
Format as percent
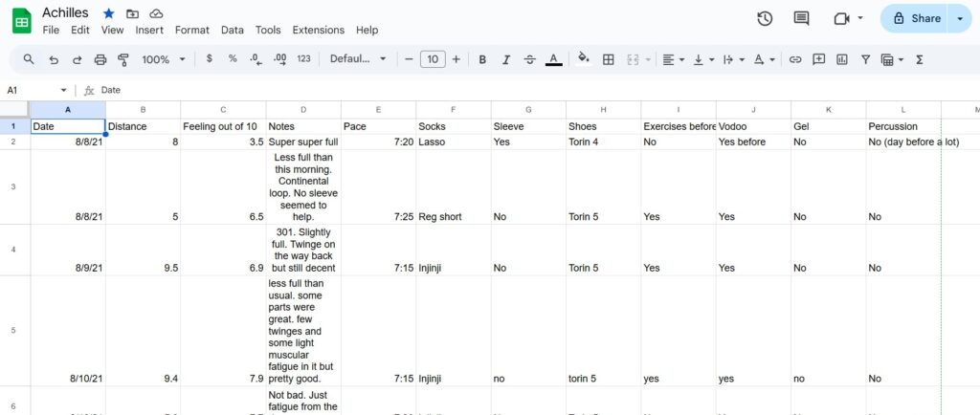pyautogui.click(x=233, y=58)
